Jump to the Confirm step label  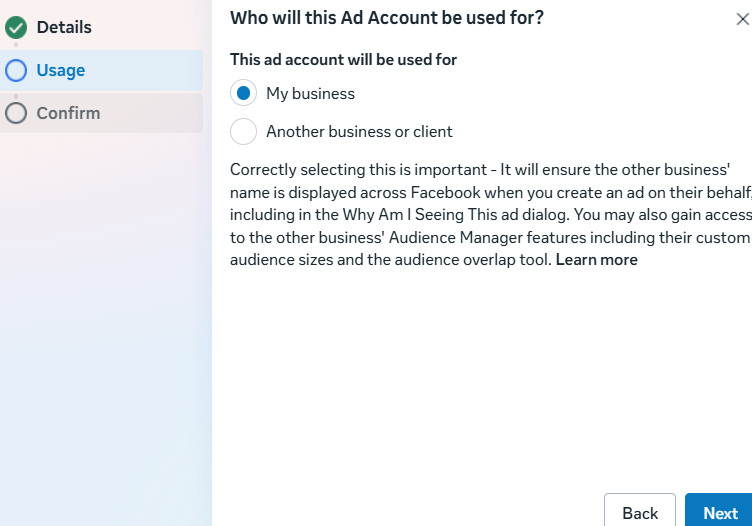pos(68,113)
